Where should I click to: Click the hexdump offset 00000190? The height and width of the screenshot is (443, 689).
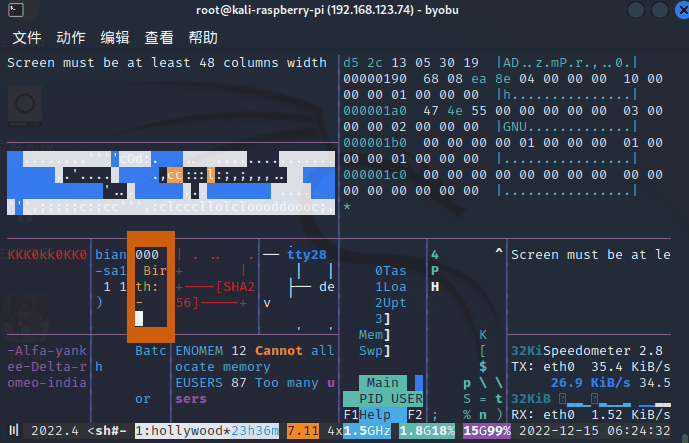[375, 79]
